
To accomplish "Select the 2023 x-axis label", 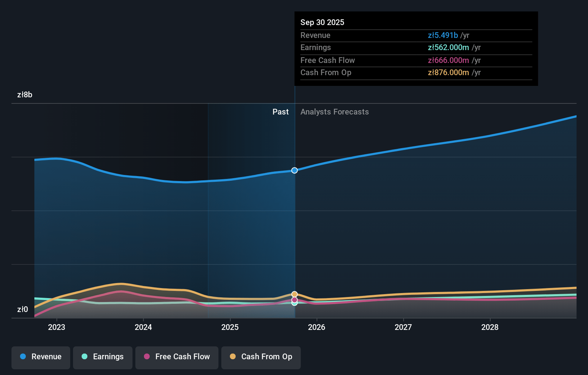I will [57, 327].
